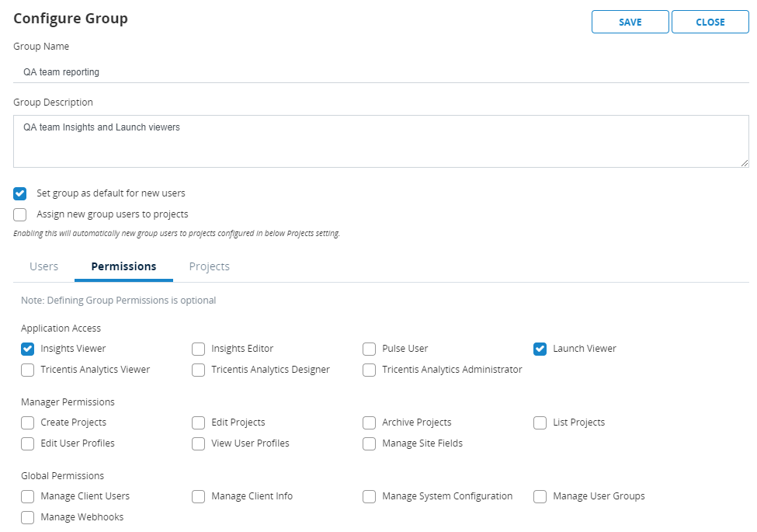Enable Manage User Groups permission
The width and height of the screenshot is (757, 532).
click(540, 496)
